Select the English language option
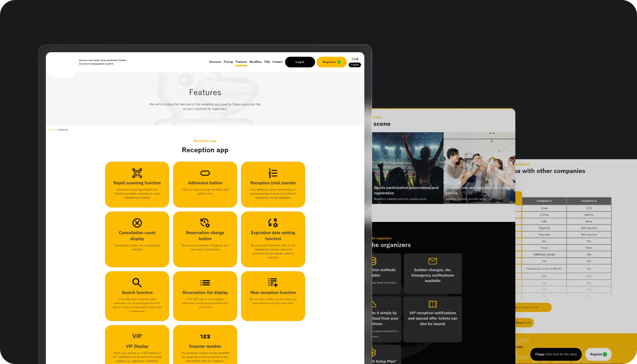637x364 pixels. pos(355,65)
